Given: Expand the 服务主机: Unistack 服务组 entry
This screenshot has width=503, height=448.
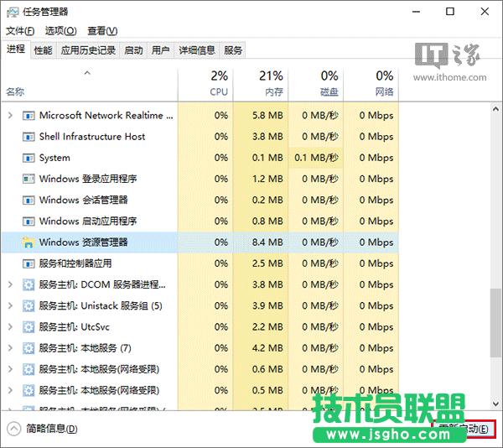Looking at the screenshot, I should (x=10, y=306).
